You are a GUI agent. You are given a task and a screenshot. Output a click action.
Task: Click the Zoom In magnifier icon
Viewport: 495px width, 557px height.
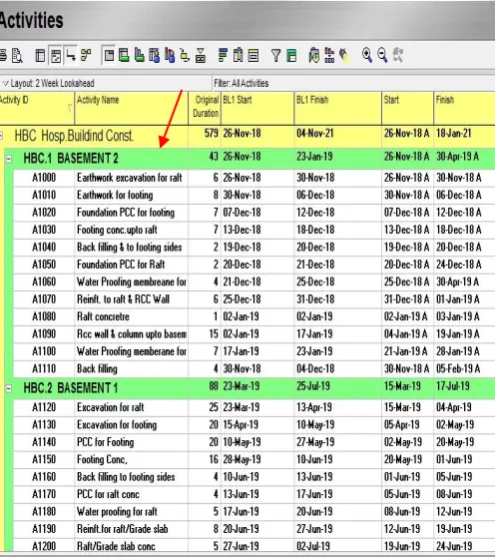(x=367, y=55)
